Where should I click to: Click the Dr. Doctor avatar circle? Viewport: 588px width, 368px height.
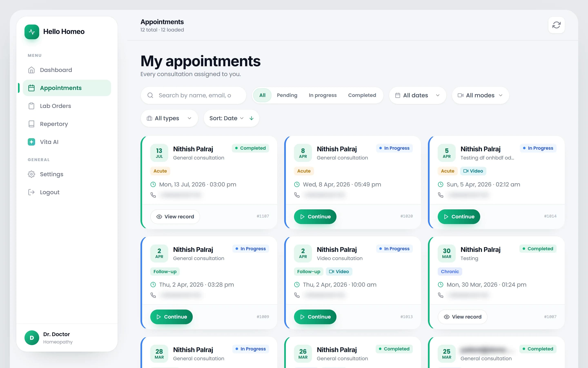(32, 338)
